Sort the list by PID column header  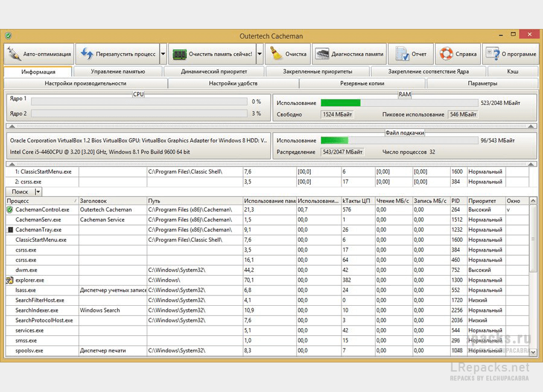[x=458, y=201]
